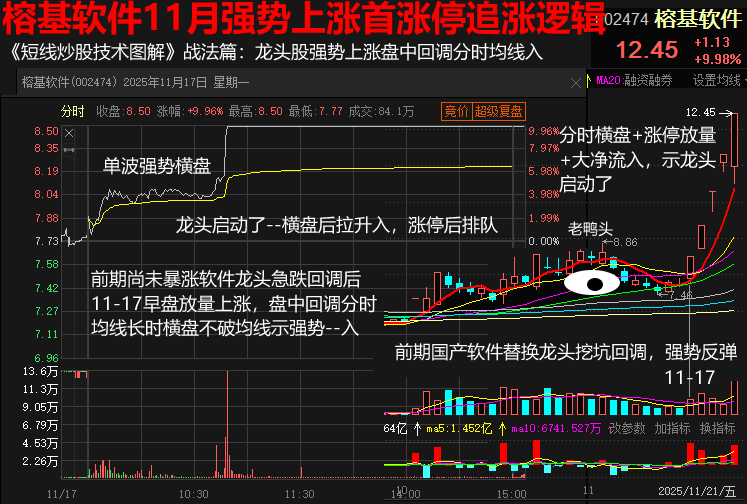Click the 7.97% percent axis label

544,149
